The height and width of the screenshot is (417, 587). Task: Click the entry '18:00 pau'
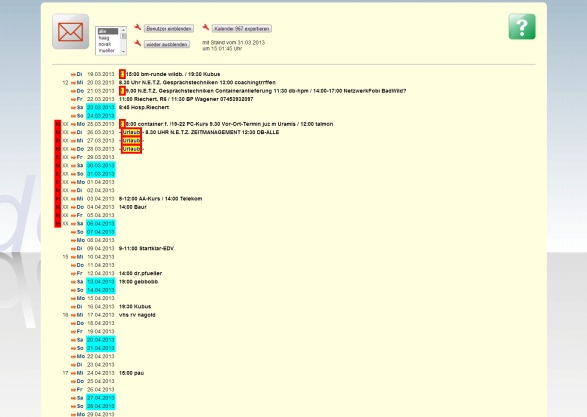[131, 373]
